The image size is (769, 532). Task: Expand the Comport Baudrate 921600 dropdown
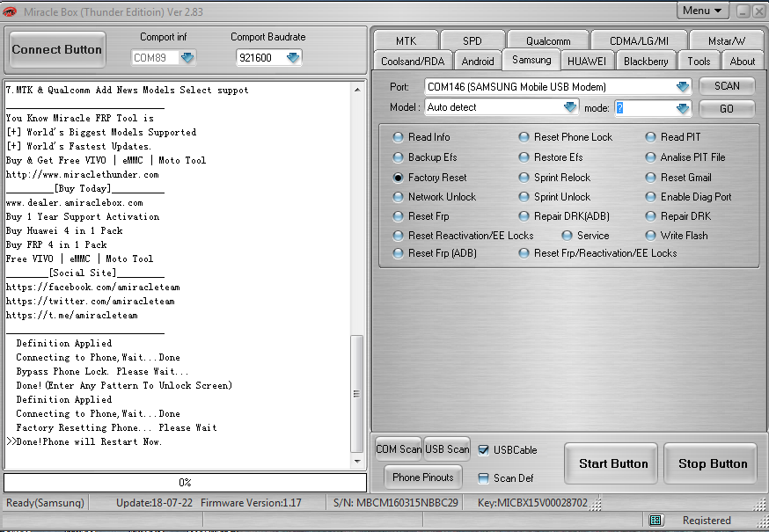pos(293,58)
